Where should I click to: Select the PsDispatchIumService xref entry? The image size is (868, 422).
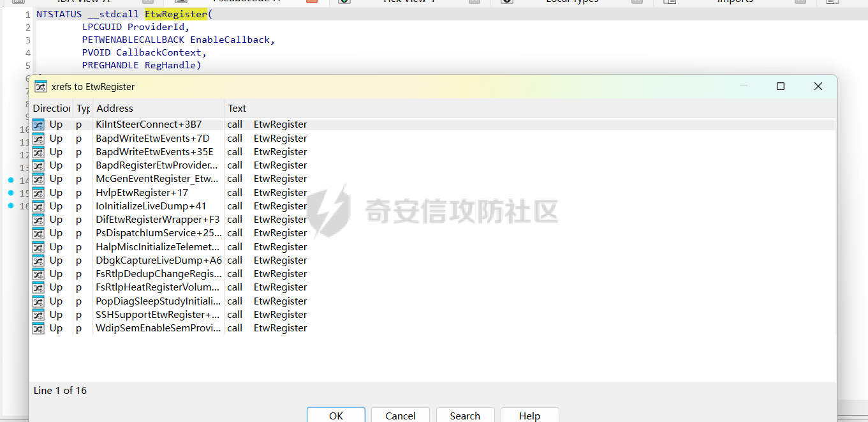pos(159,233)
